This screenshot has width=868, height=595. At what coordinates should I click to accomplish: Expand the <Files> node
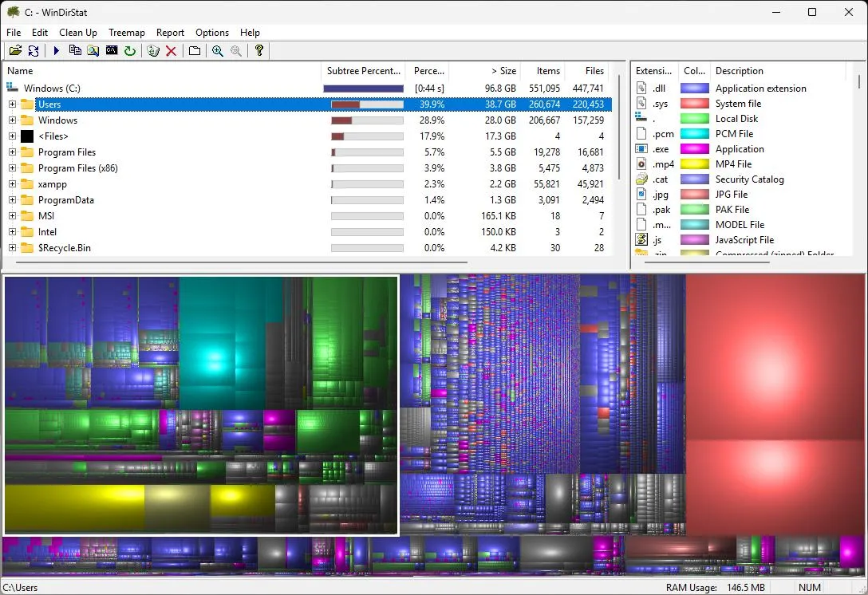click(x=12, y=136)
